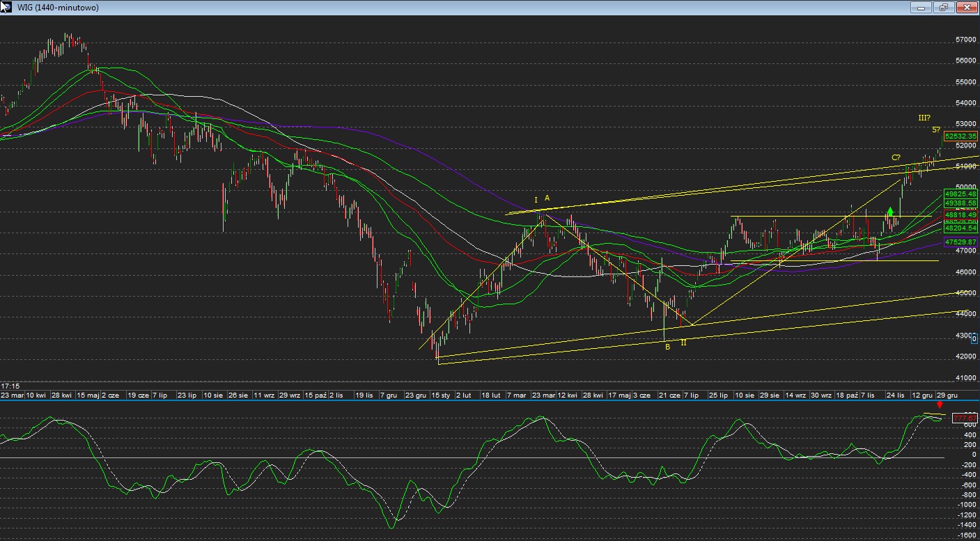The height and width of the screenshot is (541, 980).
Task: Select the red 48818.49 moving average label
Action: [x=960, y=215]
